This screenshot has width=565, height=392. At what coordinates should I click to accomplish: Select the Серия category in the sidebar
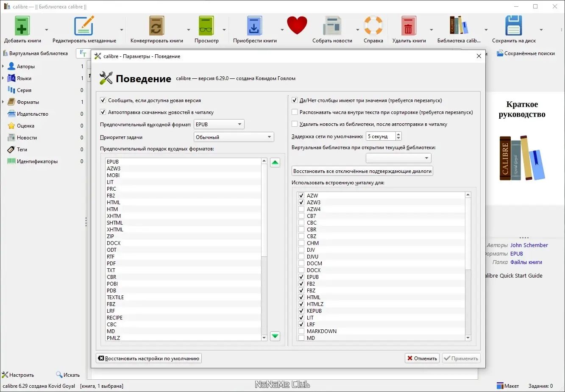click(24, 90)
